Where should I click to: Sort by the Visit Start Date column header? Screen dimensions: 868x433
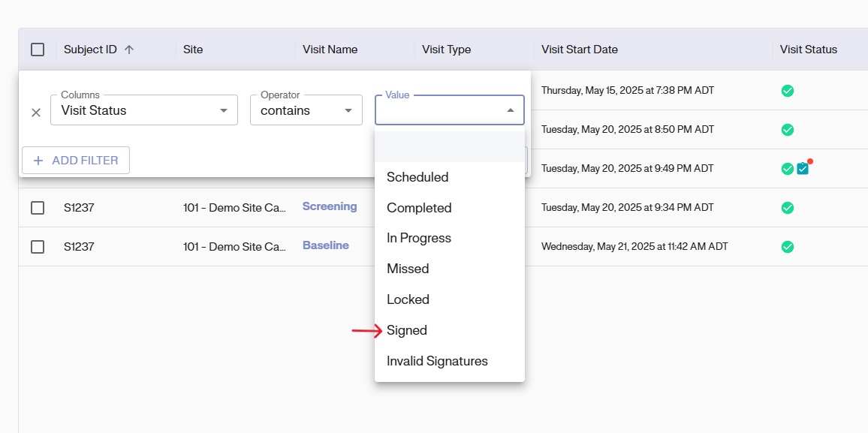point(580,50)
